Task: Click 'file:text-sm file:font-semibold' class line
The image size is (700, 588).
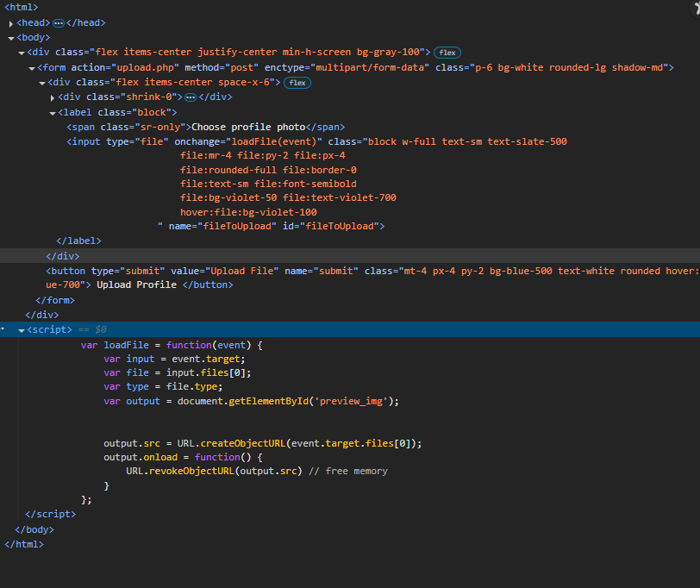Action: tap(268, 184)
